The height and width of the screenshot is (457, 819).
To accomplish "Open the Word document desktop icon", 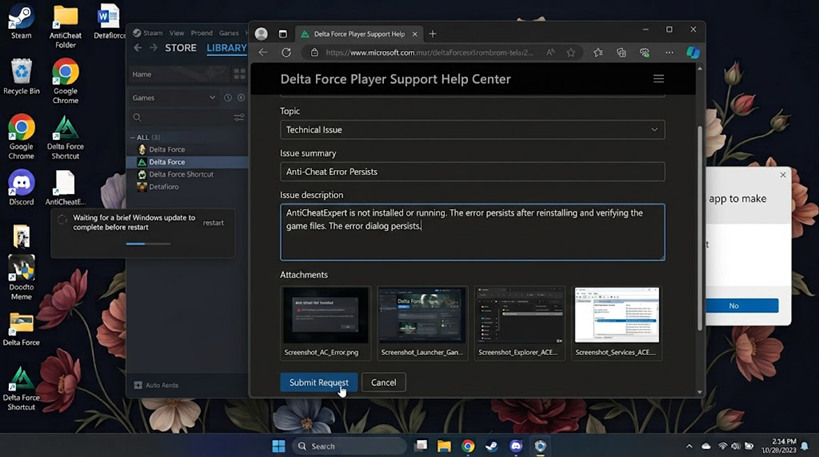I will pos(109,21).
